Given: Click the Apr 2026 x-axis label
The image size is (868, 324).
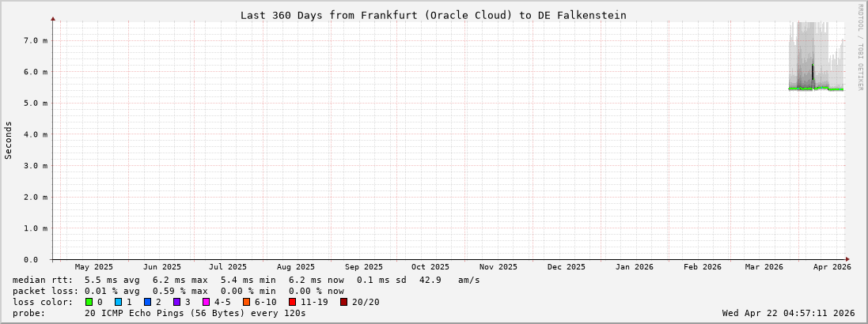Looking at the screenshot, I should tap(832, 267).
